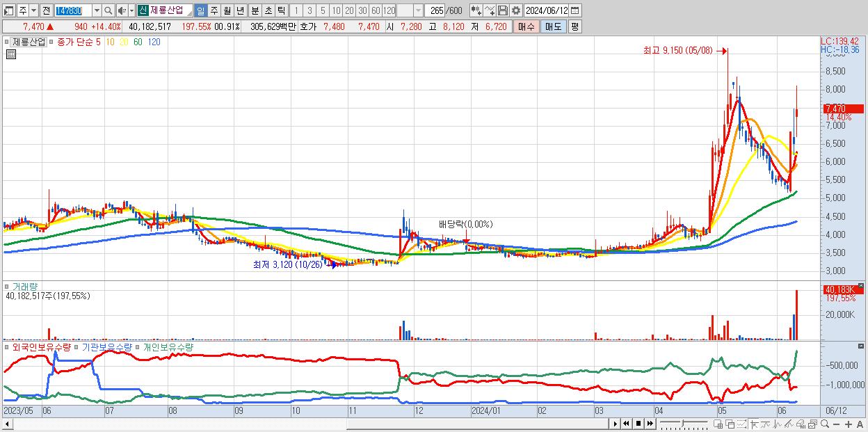Screen dimensions: 868x432
Task: Click the 외국인보유수량 indicator label
Action: (x=42, y=346)
